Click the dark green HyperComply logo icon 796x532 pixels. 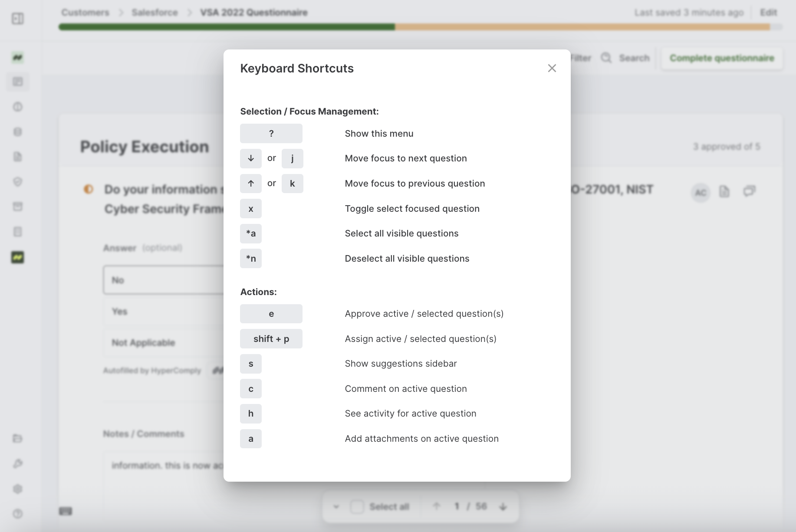(x=18, y=257)
